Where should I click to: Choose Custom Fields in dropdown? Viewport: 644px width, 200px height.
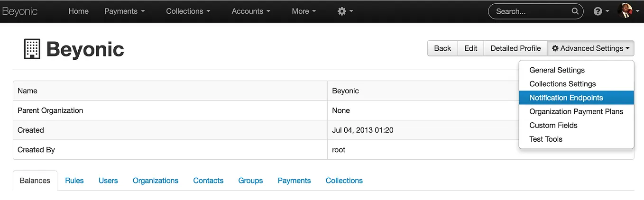576,125
